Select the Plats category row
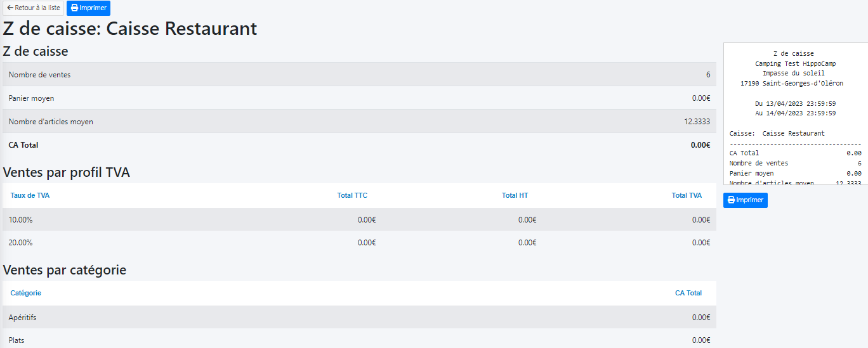 [x=359, y=340]
